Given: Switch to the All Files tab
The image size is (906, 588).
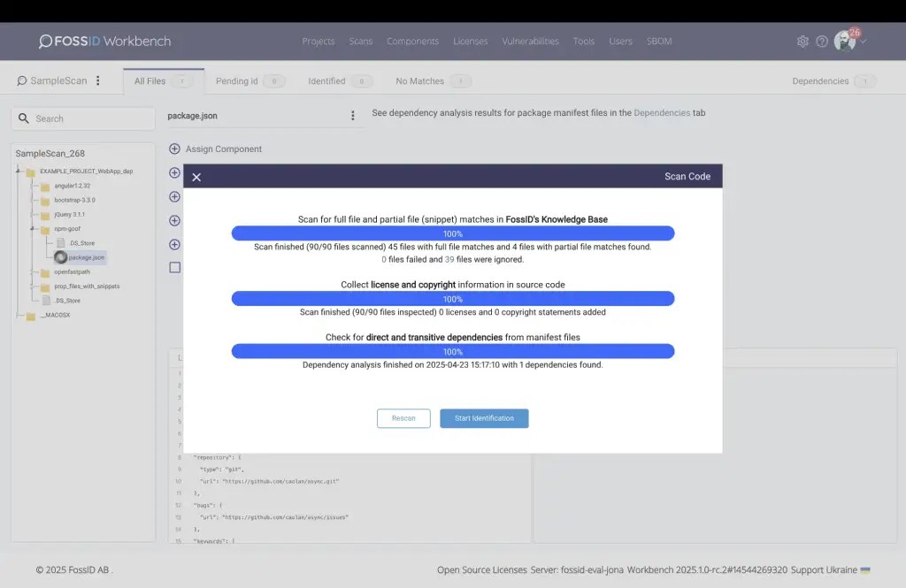Looking at the screenshot, I should (164, 80).
